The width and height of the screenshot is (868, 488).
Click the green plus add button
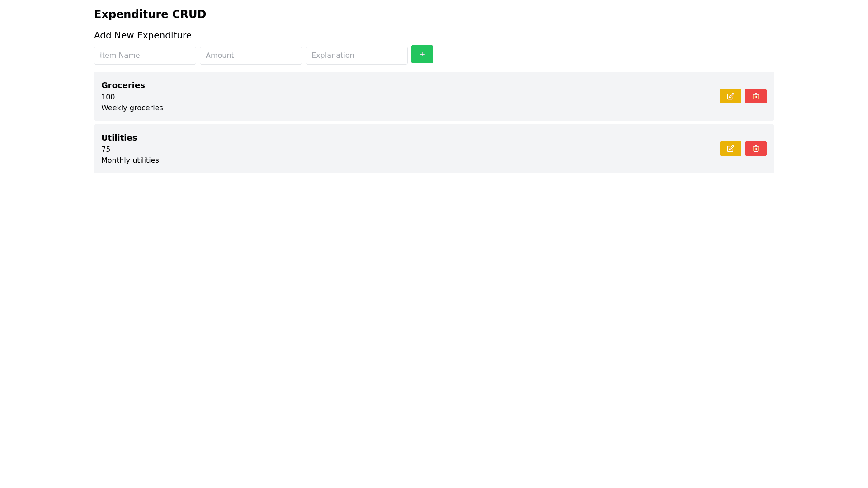point(422,54)
